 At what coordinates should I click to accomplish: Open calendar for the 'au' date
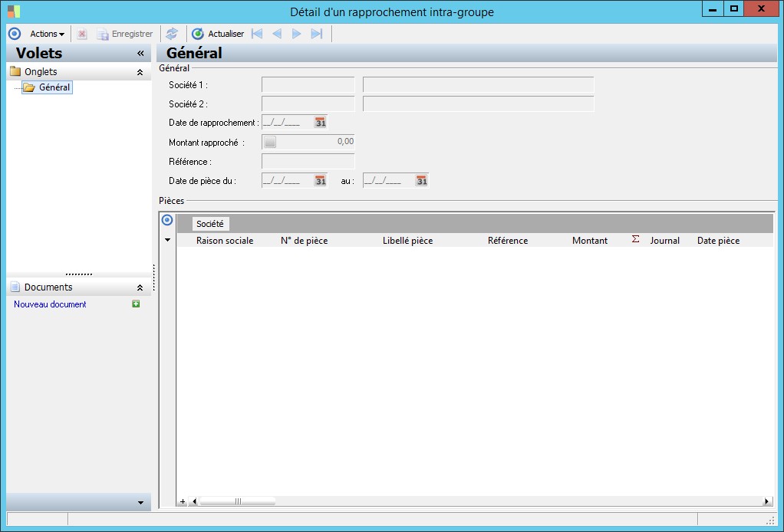421,181
